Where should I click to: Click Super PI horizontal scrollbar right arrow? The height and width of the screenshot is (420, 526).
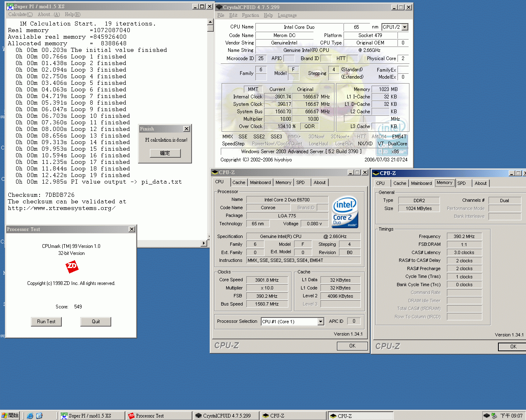pyautogui.click(x=203, y=243)
